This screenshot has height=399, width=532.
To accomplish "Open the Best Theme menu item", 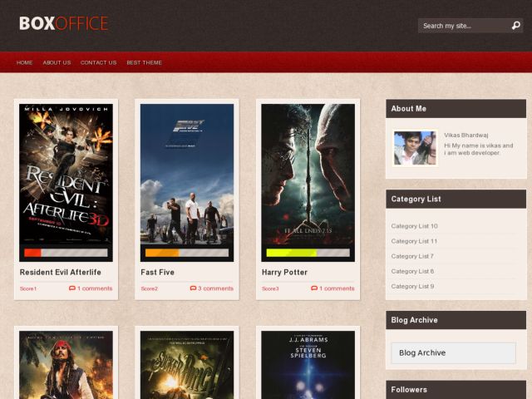I will click(x=144, y=63).
